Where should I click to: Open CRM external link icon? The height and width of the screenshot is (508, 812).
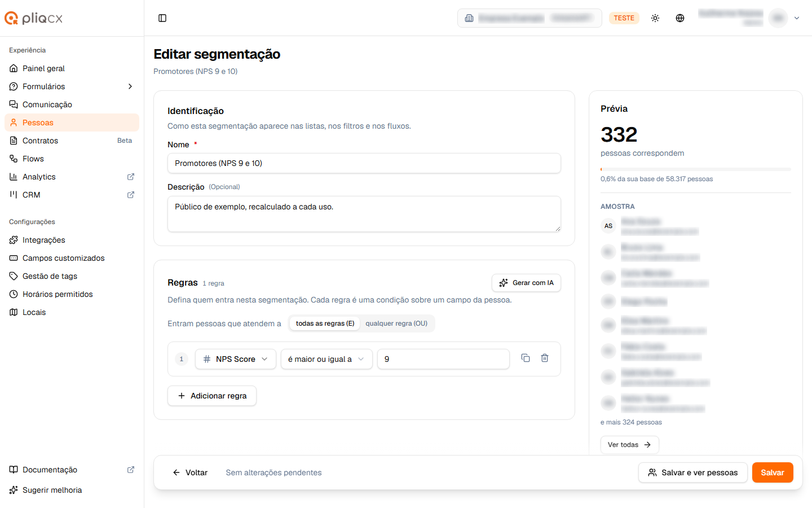coord(131,195)
